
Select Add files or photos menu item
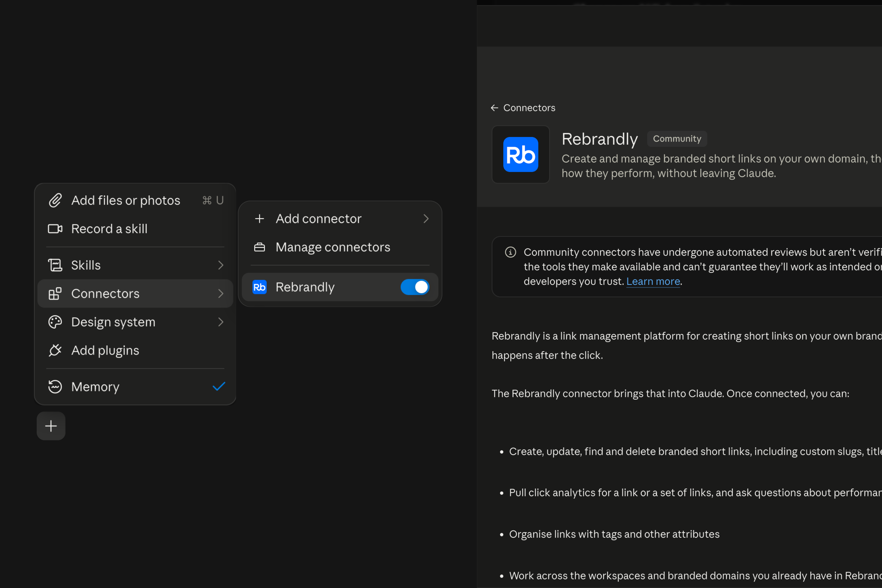pos(135,200)
